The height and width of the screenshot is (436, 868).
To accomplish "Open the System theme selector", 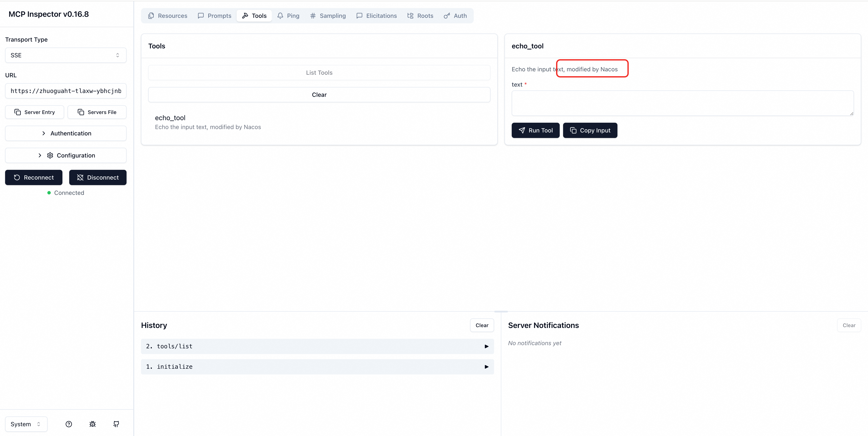I will tap(26, 424).
